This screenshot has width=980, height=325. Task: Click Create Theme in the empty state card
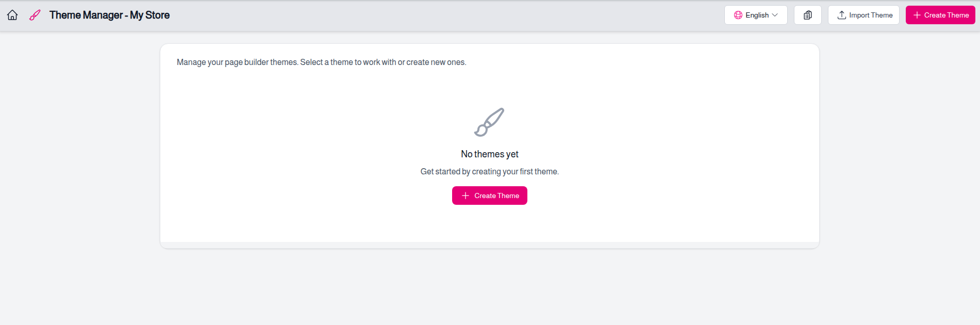point(489,196)
